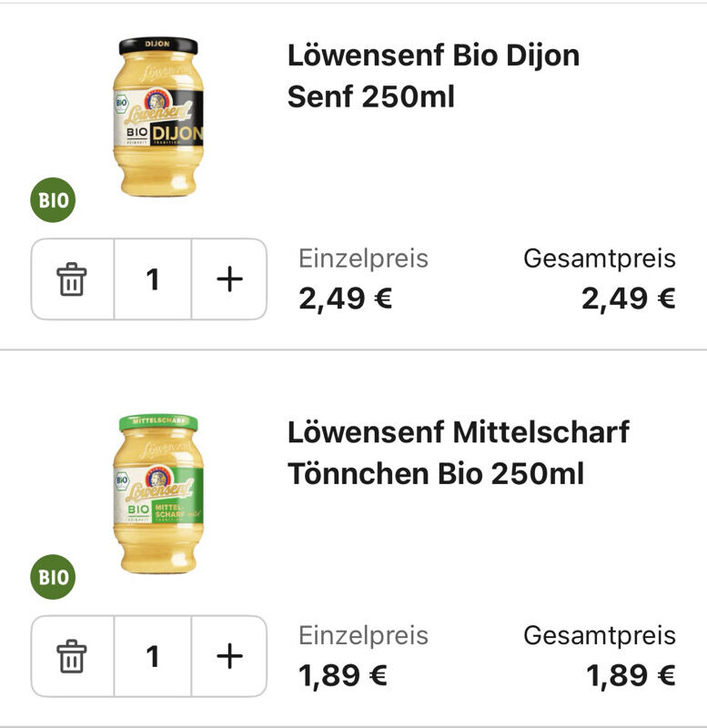Add one more Mittelscharf Tönnchen Bio
Image resolution: width=707 pixels, height=728 pixels.
point(229,656)
